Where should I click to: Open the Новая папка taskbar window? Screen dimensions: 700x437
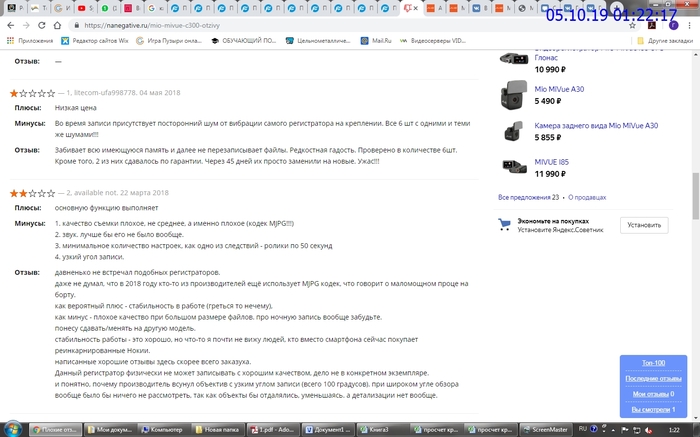point(218,429)
